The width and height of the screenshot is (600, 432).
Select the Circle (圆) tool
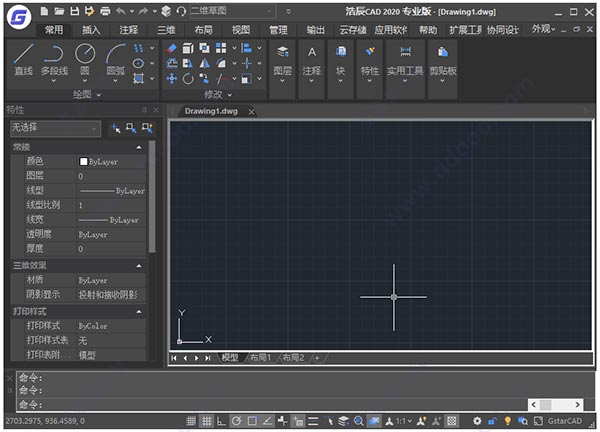(x=85, y=61)
